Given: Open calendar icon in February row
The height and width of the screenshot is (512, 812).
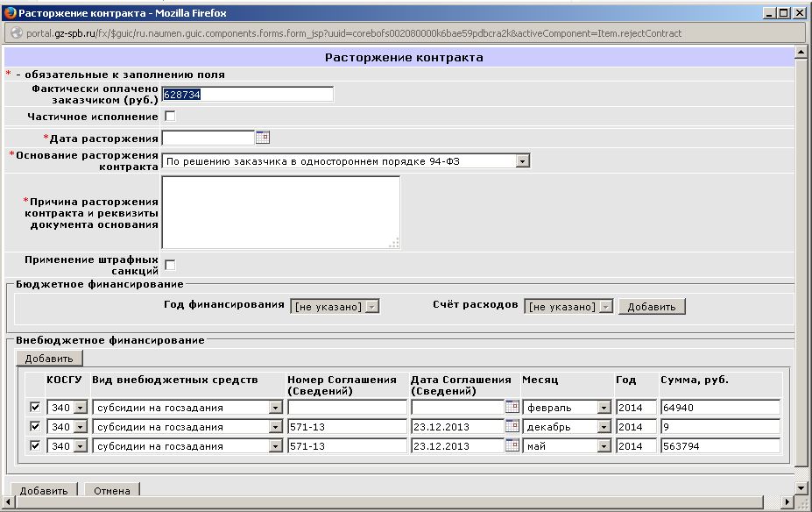Looking at the screenshot, I should (512, 408).
